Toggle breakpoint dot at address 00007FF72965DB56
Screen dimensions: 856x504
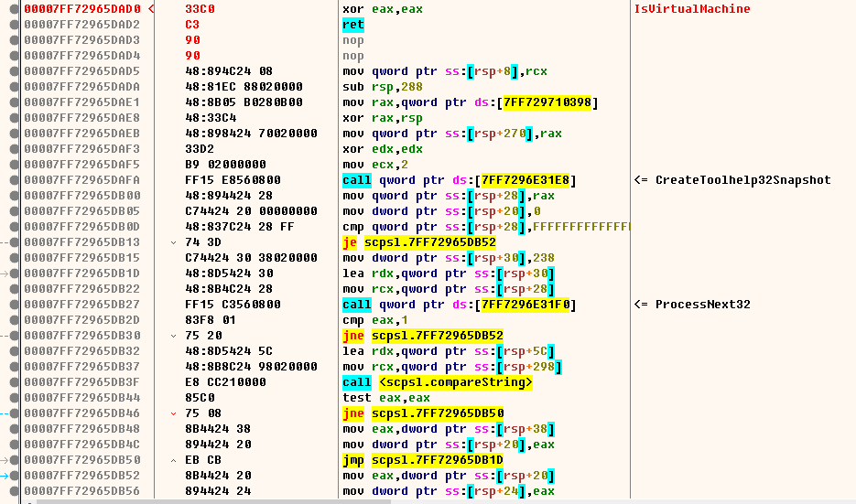coord(15,491)
